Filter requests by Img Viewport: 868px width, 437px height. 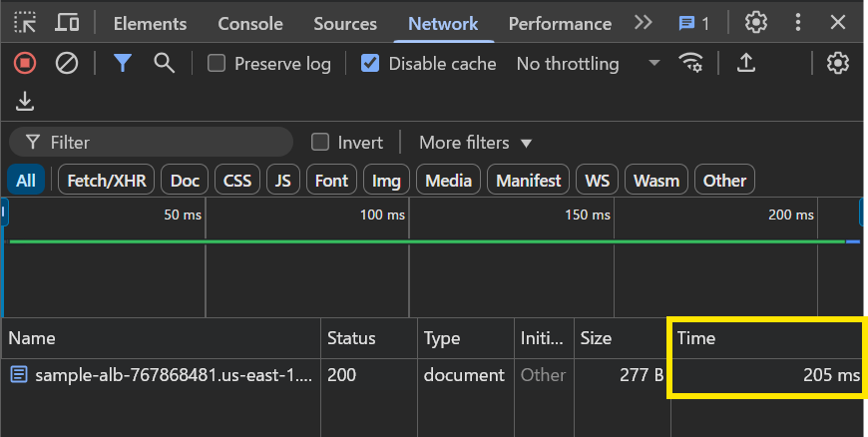[386, 180]
